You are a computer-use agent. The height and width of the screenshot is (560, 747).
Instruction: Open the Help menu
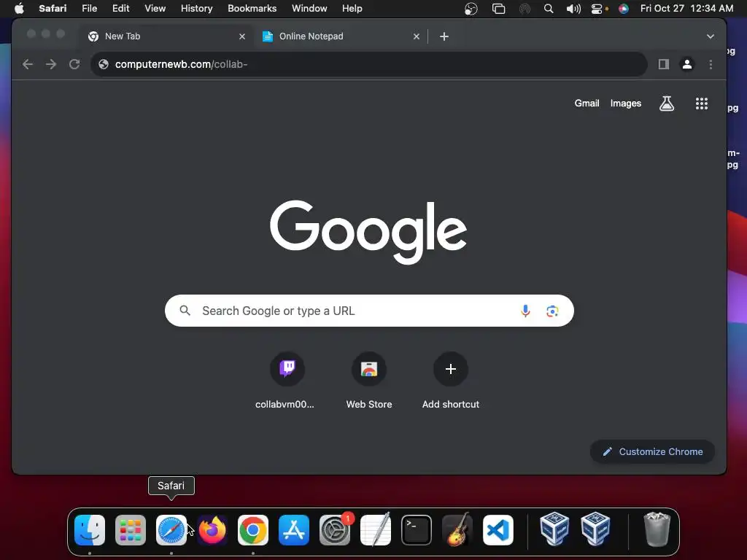tap(352, 9)
